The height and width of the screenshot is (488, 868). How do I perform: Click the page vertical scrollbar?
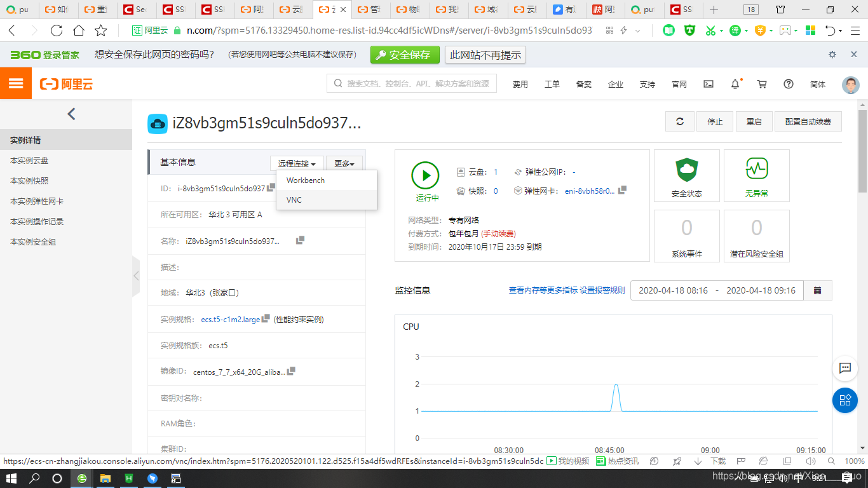point(863,151)
